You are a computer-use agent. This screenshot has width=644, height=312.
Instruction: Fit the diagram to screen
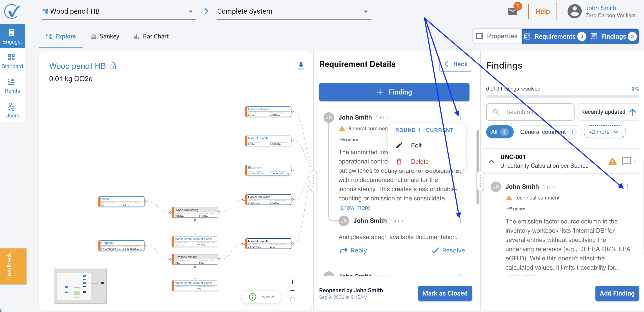292,299
